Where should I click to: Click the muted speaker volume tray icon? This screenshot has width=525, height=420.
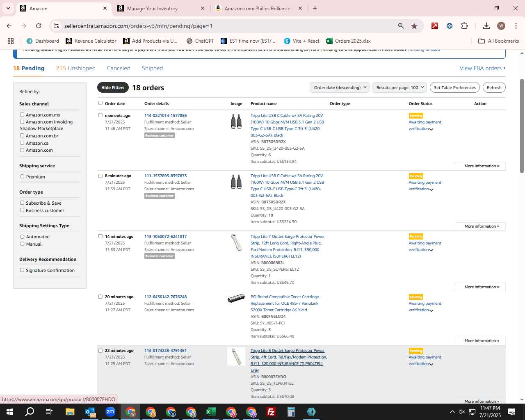coord(462,412)
